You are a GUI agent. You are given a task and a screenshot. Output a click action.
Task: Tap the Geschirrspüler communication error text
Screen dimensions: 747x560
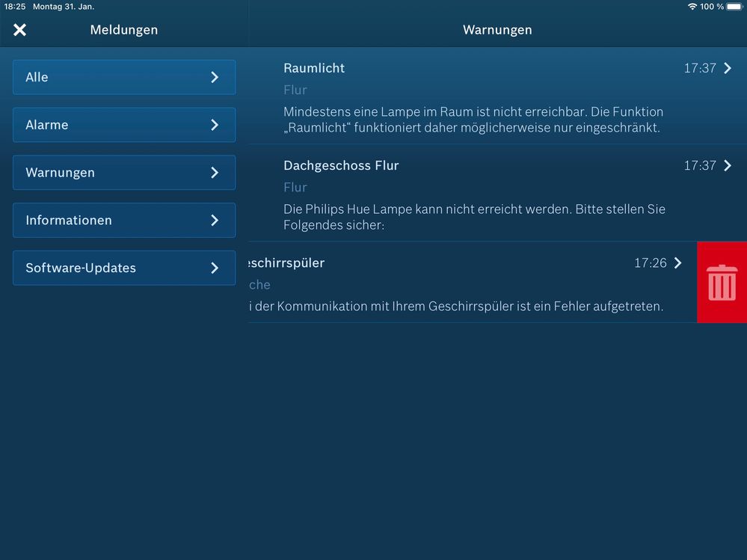point(456,307)
